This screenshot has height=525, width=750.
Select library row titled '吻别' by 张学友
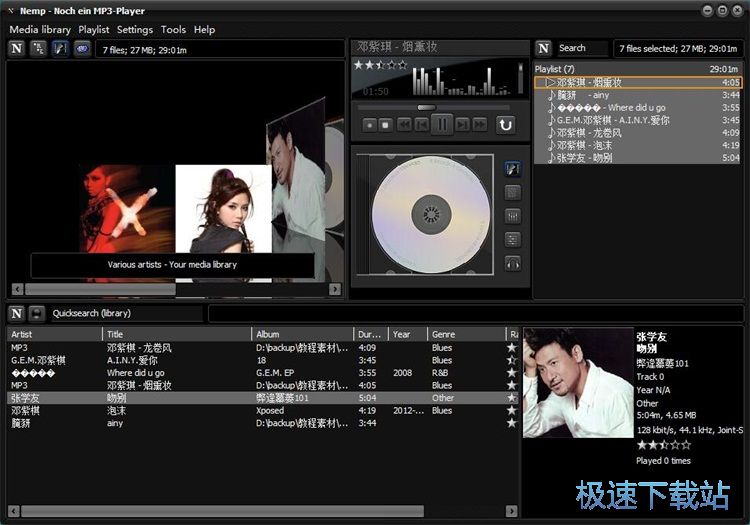click(263, 398)
